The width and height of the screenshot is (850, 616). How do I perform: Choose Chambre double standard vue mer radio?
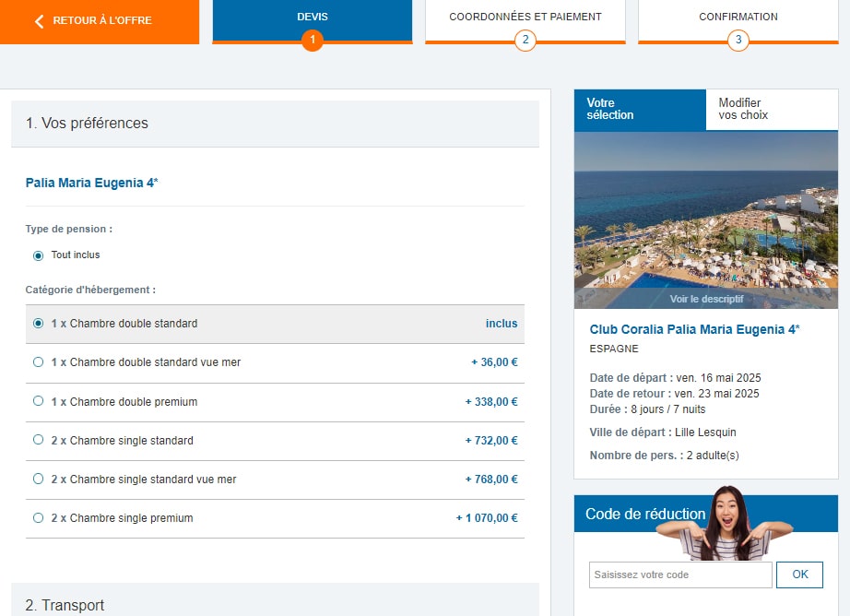[38, 361]
